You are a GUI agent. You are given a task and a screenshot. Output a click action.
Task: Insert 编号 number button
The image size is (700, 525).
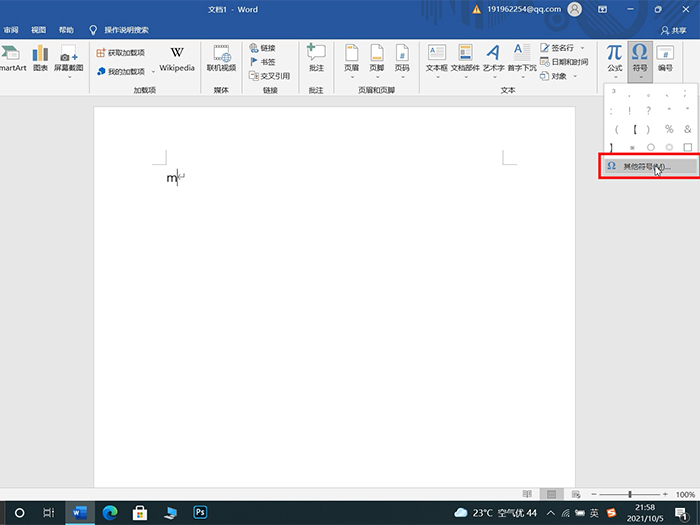(665, 58)
